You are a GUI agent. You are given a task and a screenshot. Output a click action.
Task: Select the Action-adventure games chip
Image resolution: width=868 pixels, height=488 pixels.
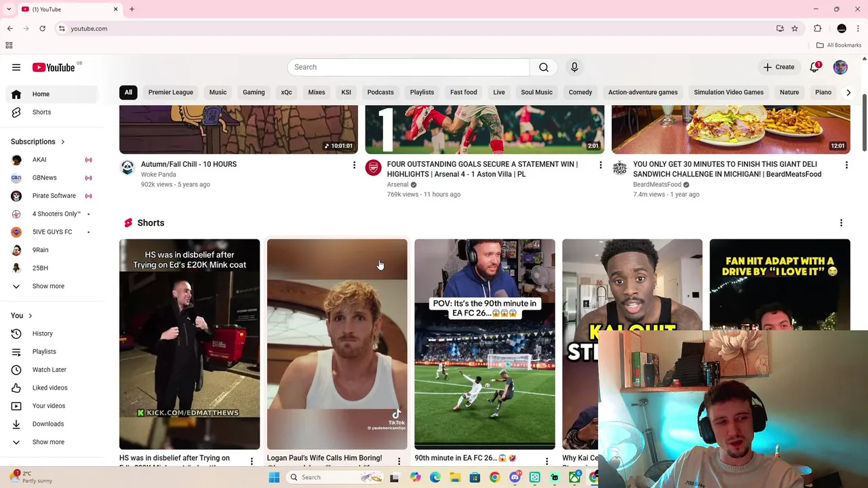[x=643, y=92]
